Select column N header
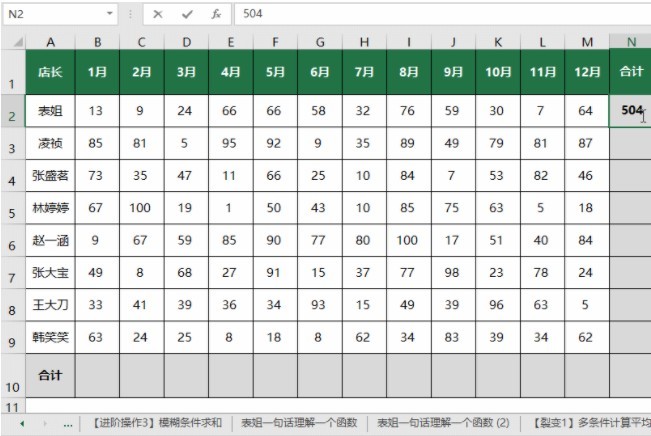Screen dimensions: 651x436 [631, 42]
